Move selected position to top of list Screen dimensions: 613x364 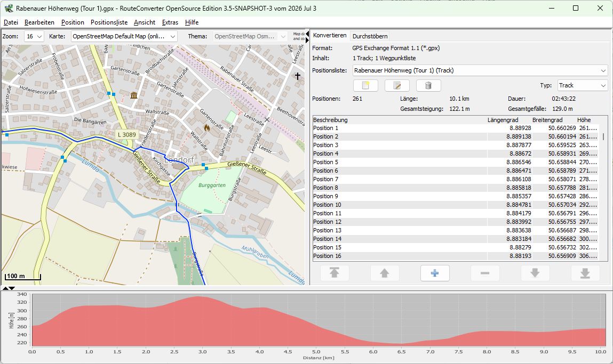click(335, 273)
